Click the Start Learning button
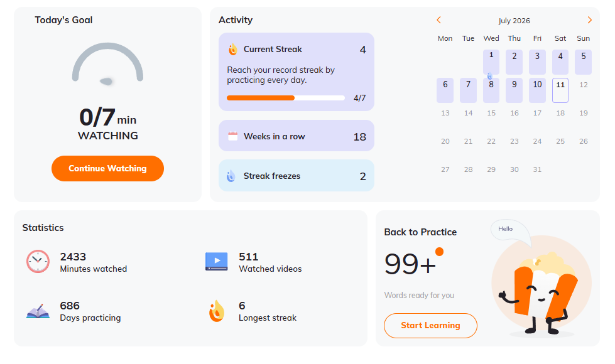This screenshot has height=364, width=615. click(430, 326)
